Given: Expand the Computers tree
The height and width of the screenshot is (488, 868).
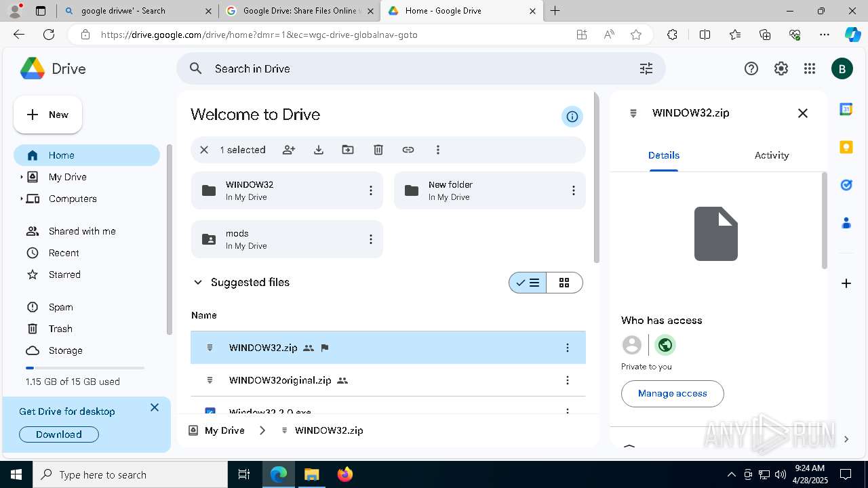Looking at the screenshot, I should (21, 199).
